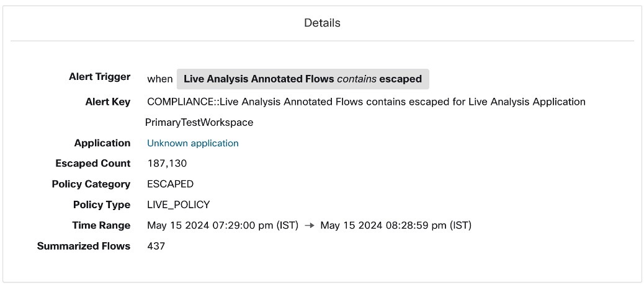The height and width of the screenshot is (285, 644).
Task: Click the COMPLIANCE alert key text
Action: click(x=366, y=102)
